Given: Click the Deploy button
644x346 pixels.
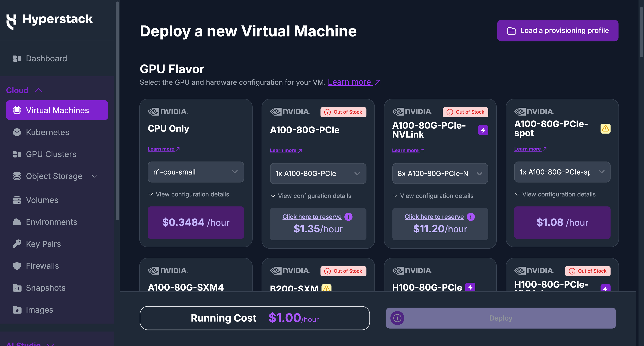Looking at the screenshot, I should point(501,318).
